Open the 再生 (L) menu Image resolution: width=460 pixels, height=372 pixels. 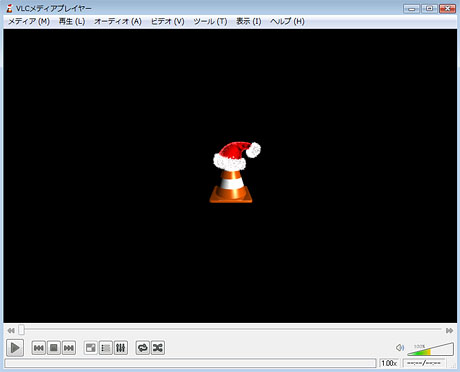click(72, 22)
